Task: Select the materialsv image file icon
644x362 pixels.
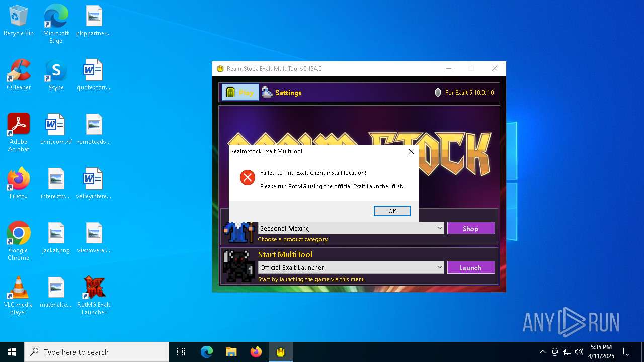Action: pyautogui.click(x=56, y=293)
